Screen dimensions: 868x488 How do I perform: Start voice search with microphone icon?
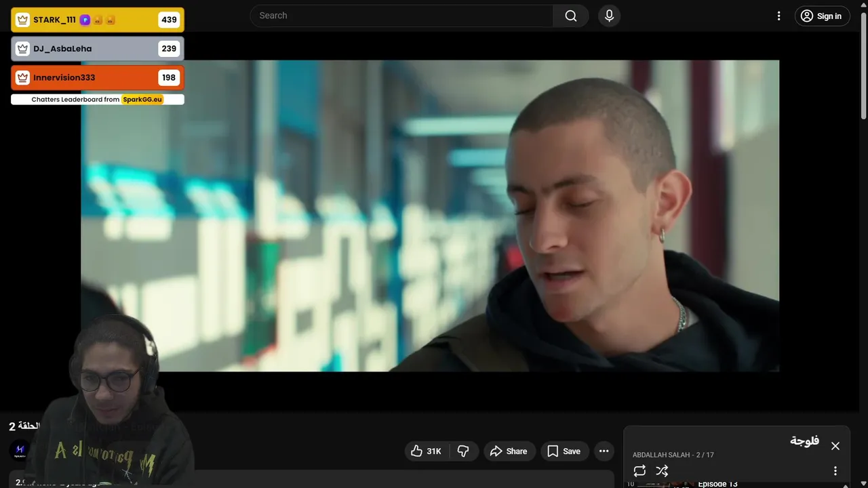point(609,16)
